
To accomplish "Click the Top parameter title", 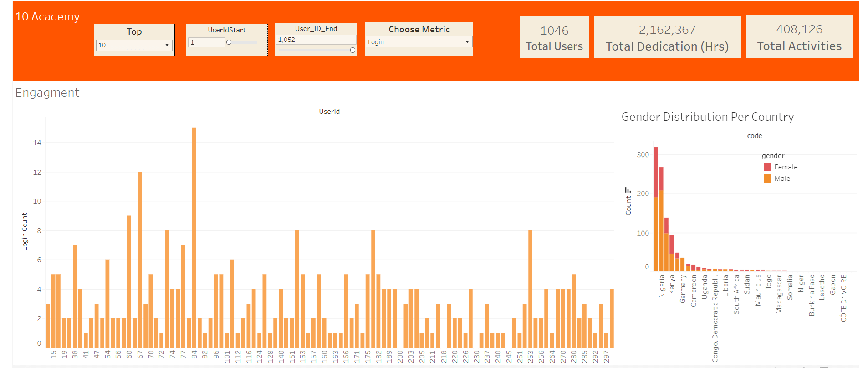I will [134, 31].
